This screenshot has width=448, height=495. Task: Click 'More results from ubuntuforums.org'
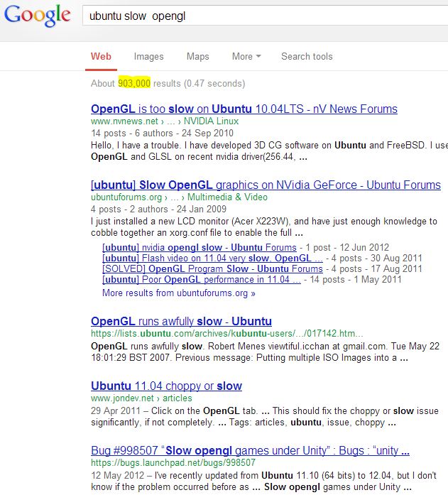click(x=179, y=293)
